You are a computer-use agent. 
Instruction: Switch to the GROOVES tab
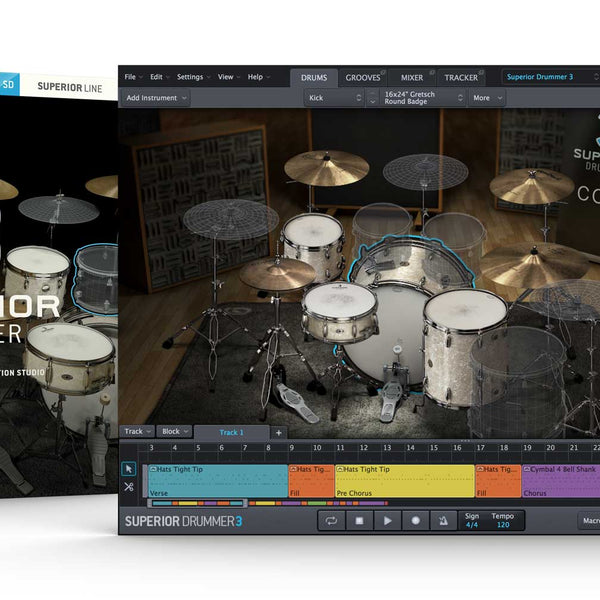pos(363,78)
